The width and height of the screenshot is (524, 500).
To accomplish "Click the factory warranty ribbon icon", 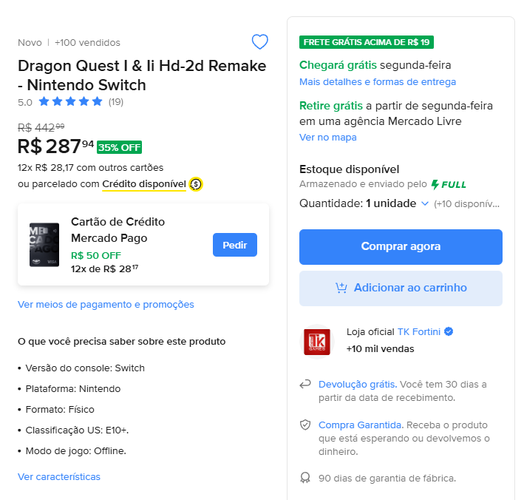I will (x=305, y=478).
